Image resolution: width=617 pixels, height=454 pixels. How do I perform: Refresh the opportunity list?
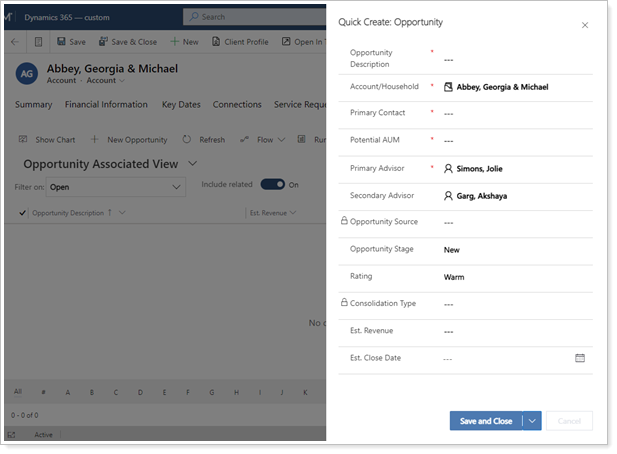pos(188,140)
